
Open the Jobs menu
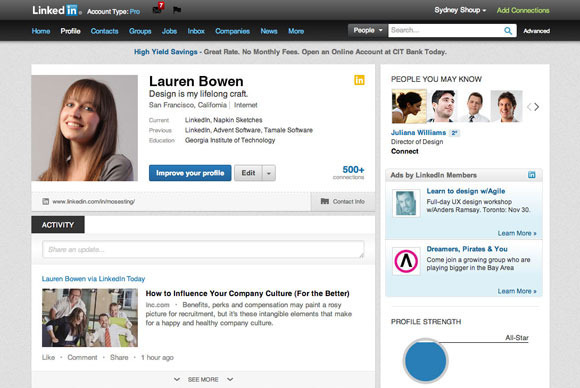(169, 31)
